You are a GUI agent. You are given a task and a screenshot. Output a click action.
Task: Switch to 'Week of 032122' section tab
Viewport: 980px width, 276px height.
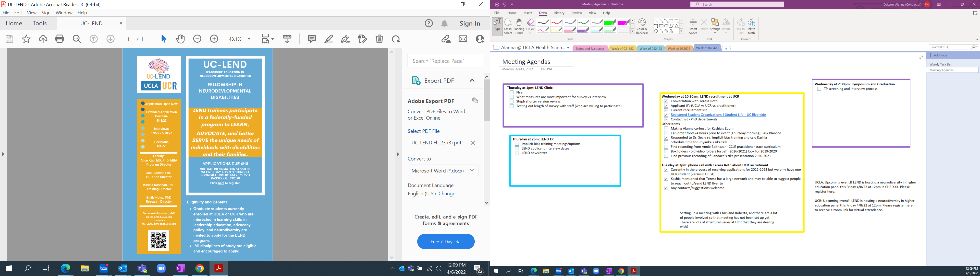tap(651, 48)
